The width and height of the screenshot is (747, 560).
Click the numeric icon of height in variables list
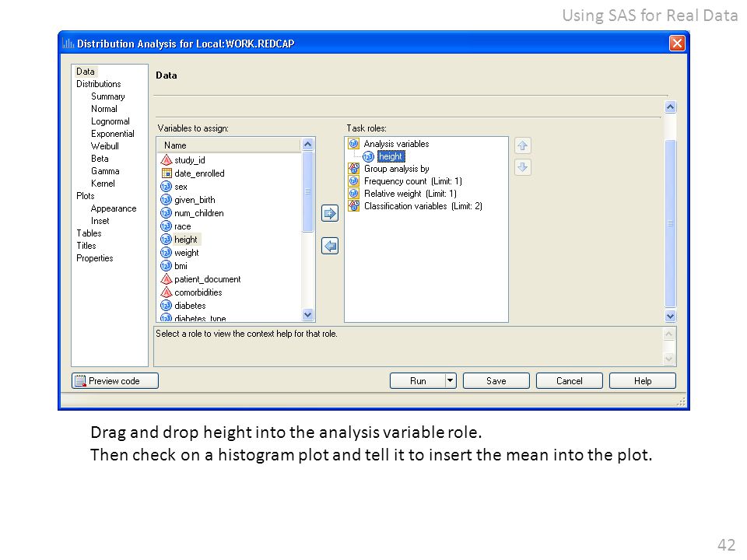[x=166, y=240]
